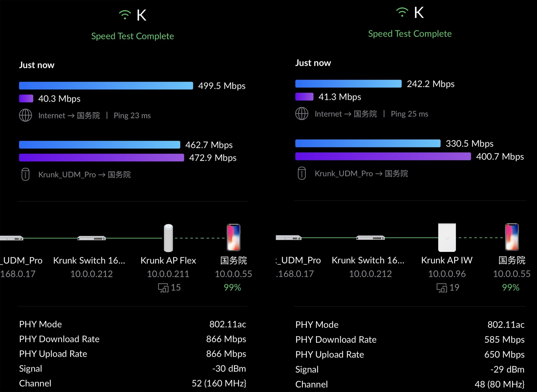The image size is (537, 392).
Task: Click the blue 242.2 Mbps download bar
Action: tap(348, 84)
